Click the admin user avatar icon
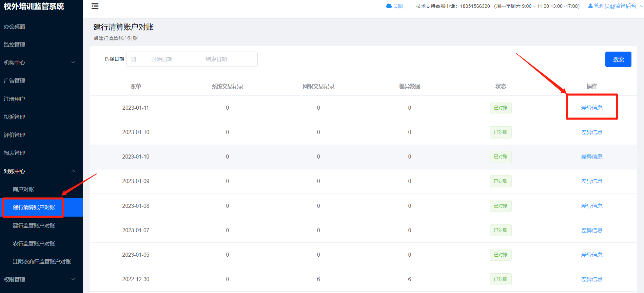 pos(590,6)
